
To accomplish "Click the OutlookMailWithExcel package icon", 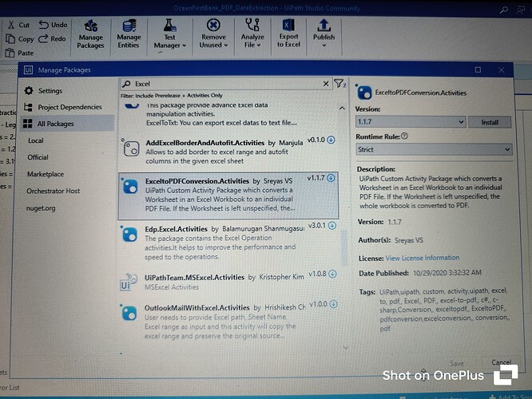I will [129, 312].
